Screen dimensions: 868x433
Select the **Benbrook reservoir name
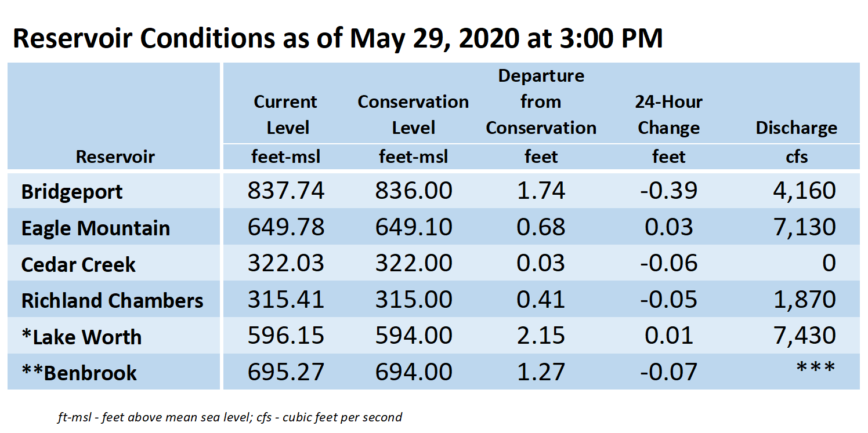(x=79, y=373)
